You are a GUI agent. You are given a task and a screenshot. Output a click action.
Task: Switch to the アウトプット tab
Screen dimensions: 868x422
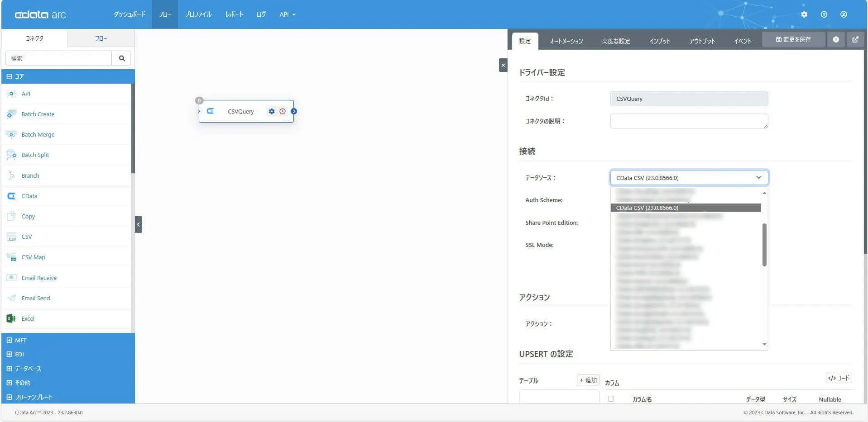tap(702, 41)
